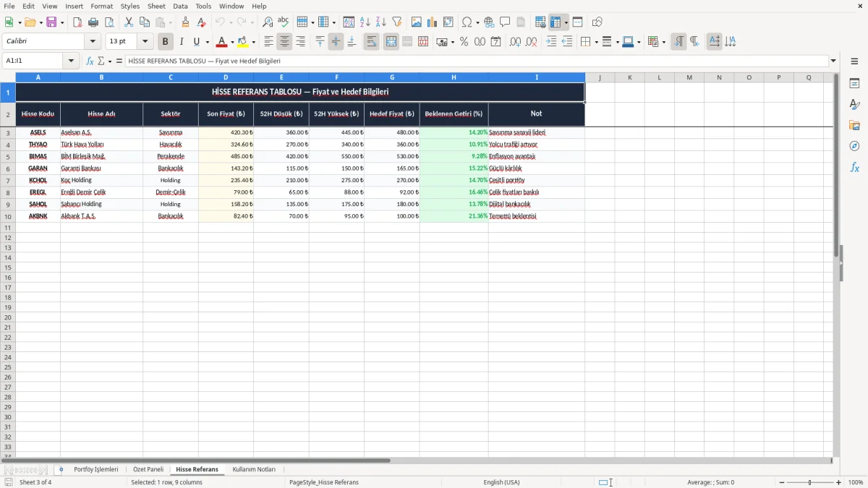Switch to the Kullanım Notları sheet tab
The height and width of the screenshot is (488, 868).
pyautogui.click(x=254, y=470)
